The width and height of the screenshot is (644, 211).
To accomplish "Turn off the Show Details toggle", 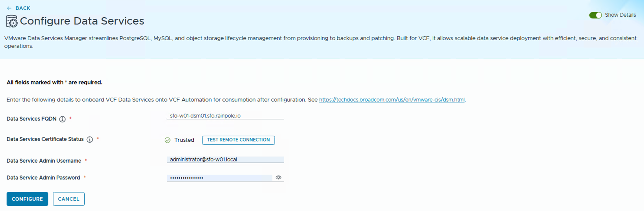I will point(595,15).
